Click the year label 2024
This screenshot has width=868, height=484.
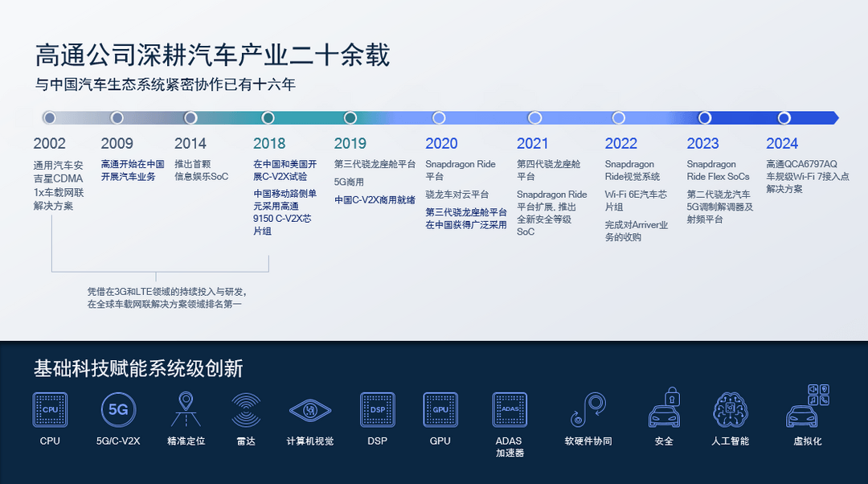(x=782, y=144)
